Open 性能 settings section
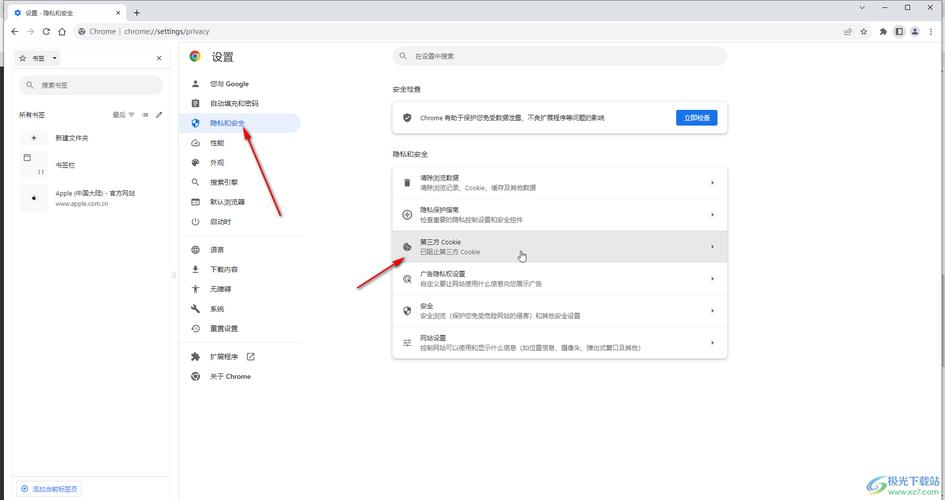 point(240,143)
